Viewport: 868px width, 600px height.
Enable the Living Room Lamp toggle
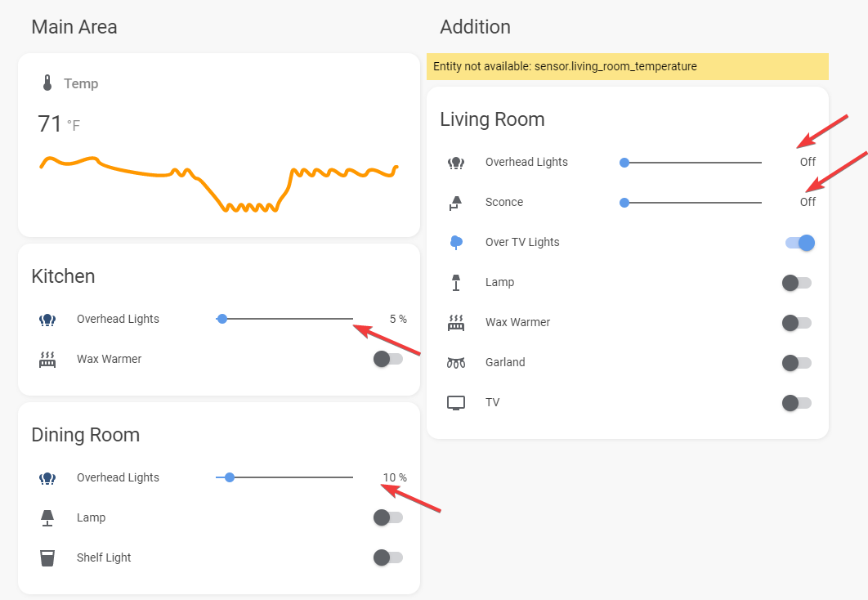click(797, 282)
